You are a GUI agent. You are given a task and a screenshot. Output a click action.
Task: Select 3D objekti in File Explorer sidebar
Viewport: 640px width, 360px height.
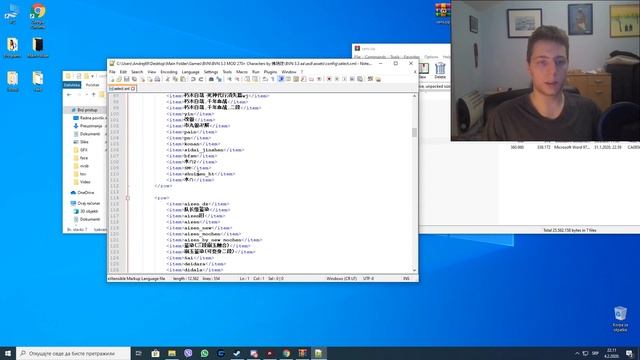89,211
